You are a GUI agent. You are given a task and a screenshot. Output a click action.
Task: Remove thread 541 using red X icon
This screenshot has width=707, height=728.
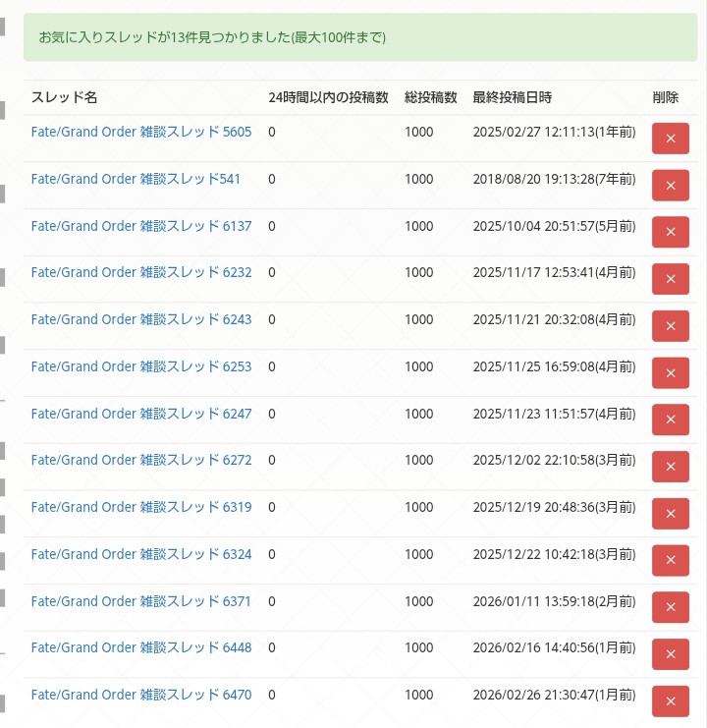tap(670, 186)
